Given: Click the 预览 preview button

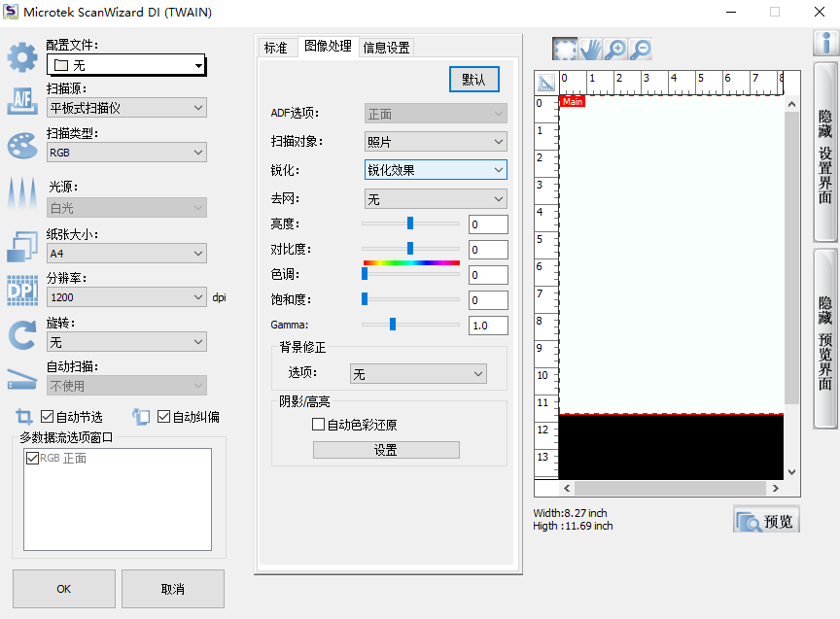Looking at the screenshot, I should 766,519.
